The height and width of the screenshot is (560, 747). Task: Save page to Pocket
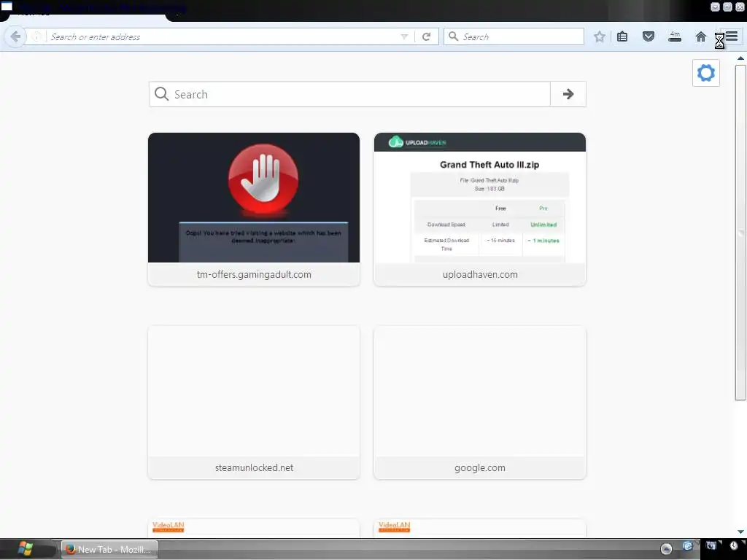649,36
